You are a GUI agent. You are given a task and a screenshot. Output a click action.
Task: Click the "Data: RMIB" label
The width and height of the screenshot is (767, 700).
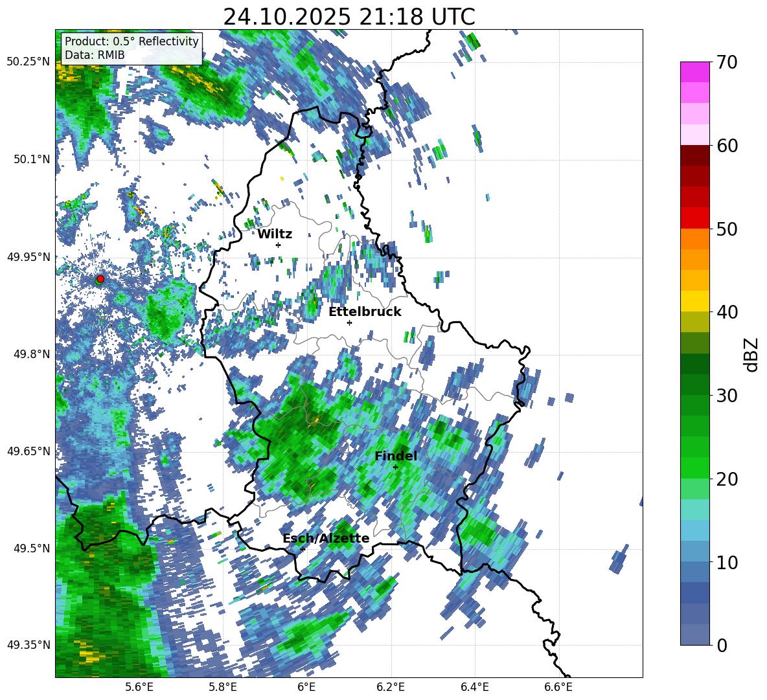(x=95, y=55)
